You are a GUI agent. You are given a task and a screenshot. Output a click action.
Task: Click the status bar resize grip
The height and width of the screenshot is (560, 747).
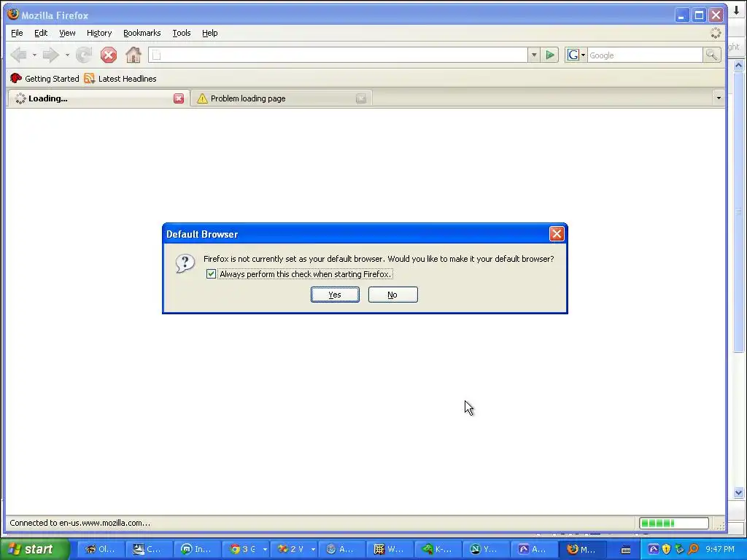click(x=720, y=525)
